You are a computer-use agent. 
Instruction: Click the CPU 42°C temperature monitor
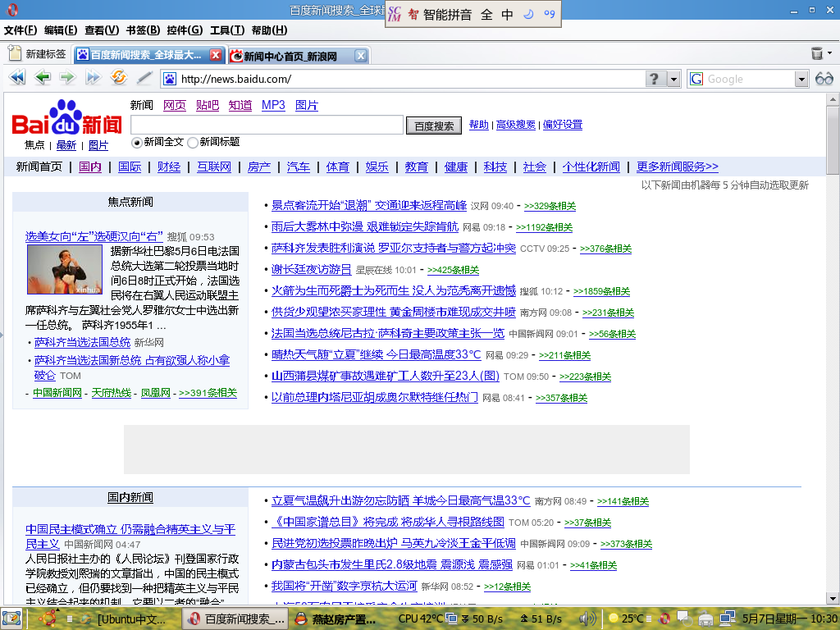pos(421,619)
